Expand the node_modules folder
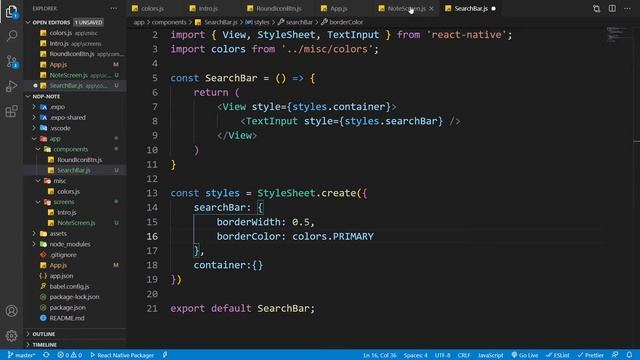 [70, 244]
